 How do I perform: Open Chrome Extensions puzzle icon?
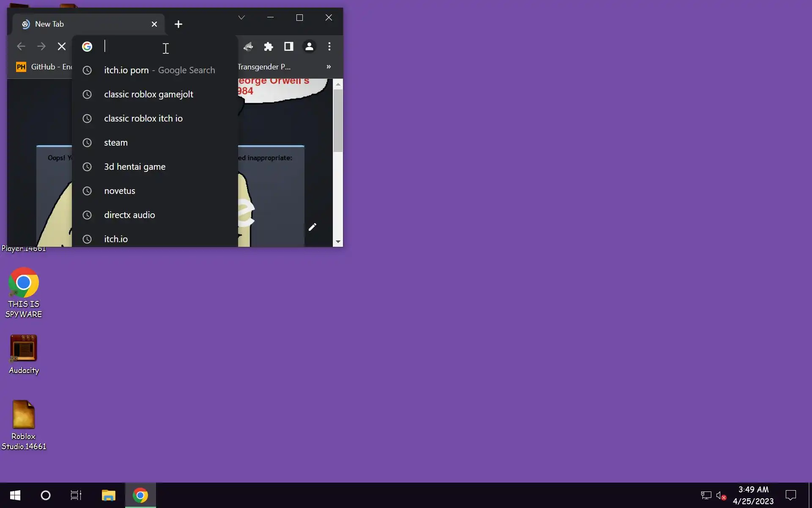pyautogui.click(x=269, y=47)
